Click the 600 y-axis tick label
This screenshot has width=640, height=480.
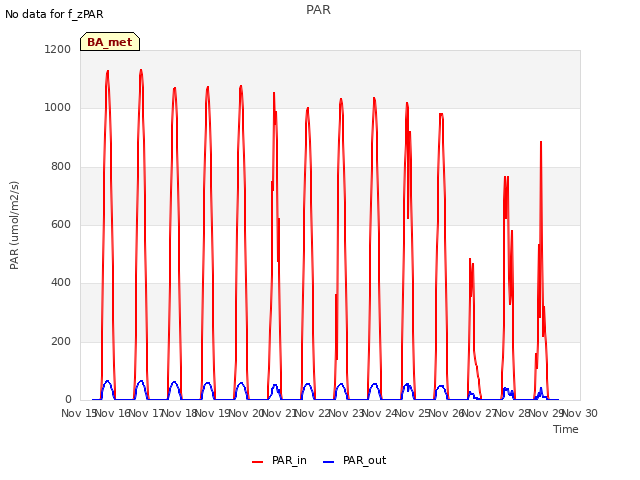coord(61,224)
